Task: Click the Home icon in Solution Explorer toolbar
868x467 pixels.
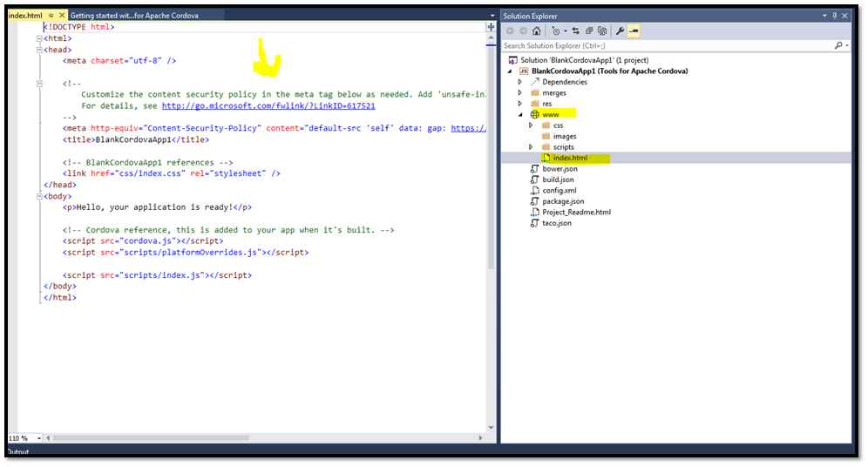Action: click(537, 30)
